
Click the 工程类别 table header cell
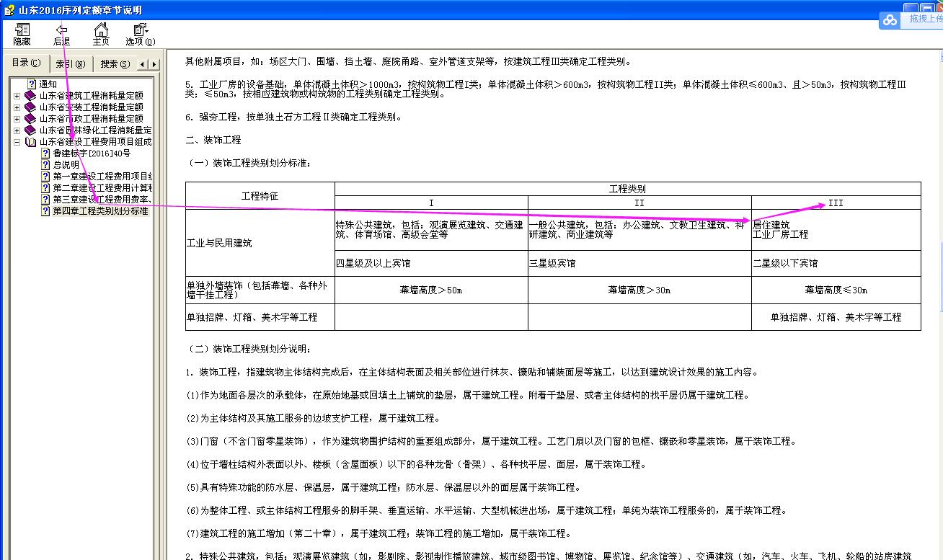(x=627, y=189)
